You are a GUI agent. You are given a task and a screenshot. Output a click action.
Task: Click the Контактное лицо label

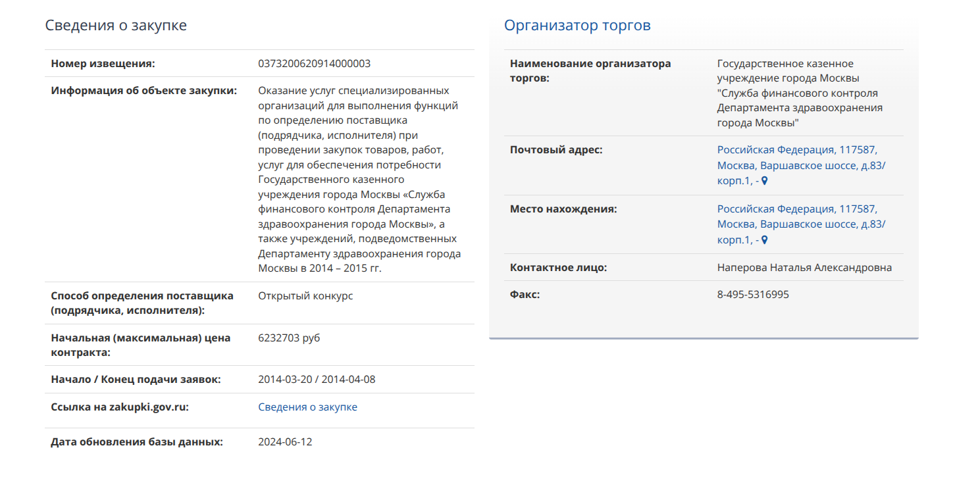558,268
